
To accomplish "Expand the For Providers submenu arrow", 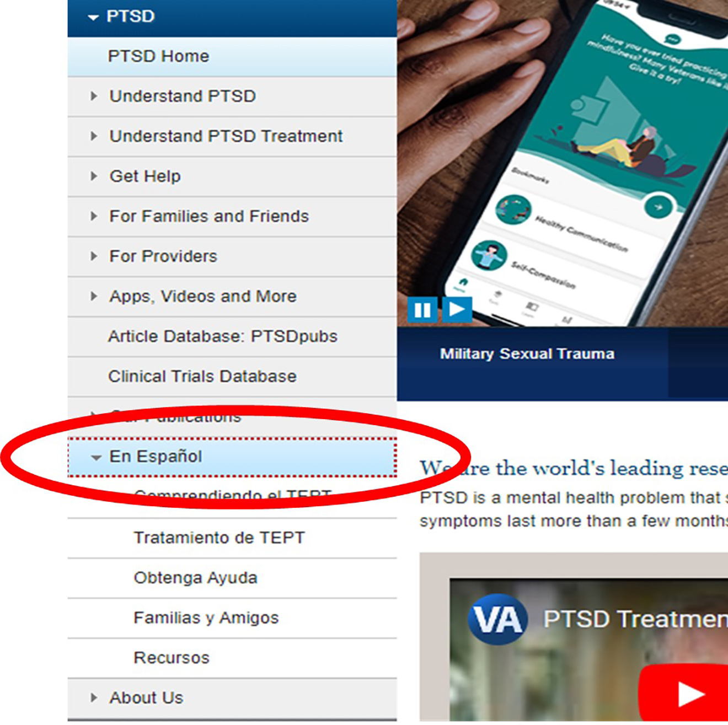I will (94, 256).
